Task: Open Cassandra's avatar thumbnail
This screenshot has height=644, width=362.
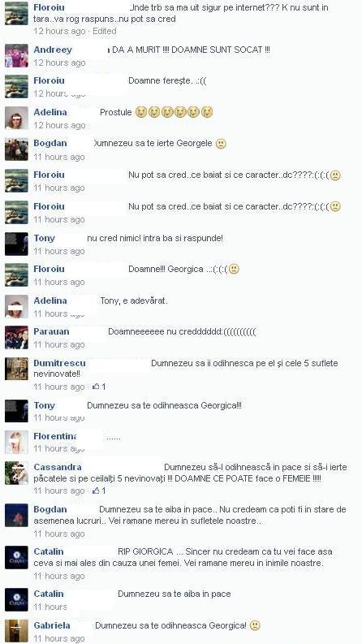Action: (16, 473)
